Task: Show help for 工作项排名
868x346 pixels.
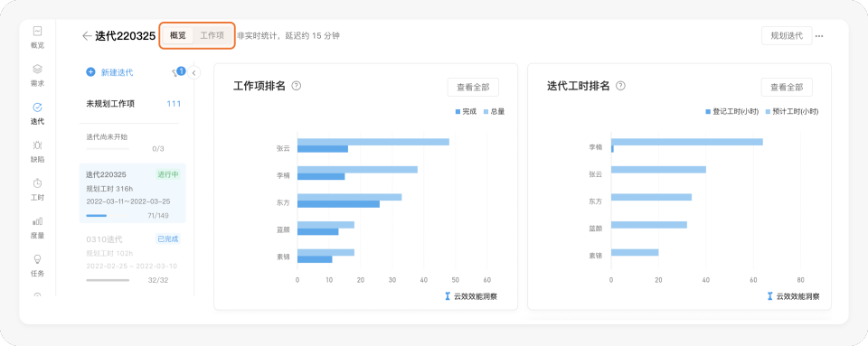Action: (297, 86)
